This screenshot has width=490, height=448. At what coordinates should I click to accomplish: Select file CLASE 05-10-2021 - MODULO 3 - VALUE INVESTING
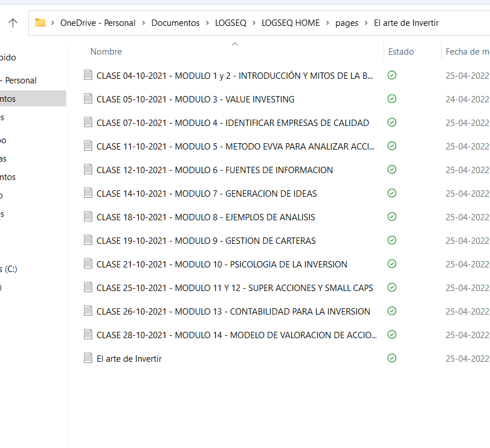(x=196, y=99)
